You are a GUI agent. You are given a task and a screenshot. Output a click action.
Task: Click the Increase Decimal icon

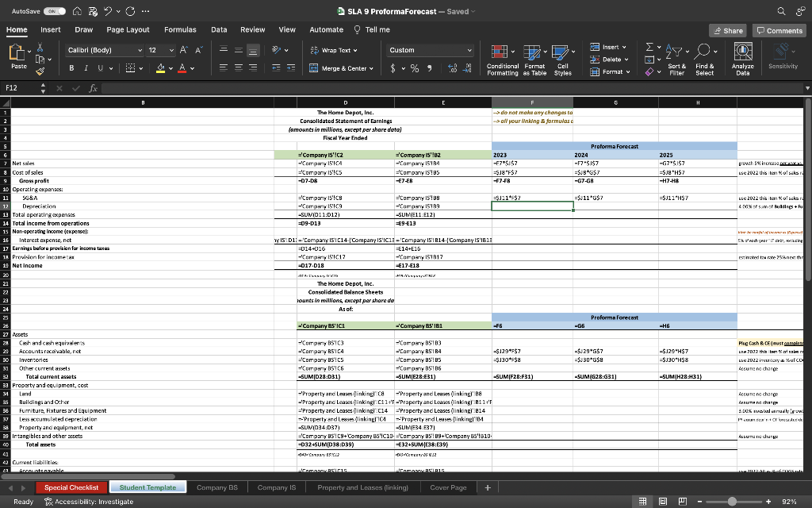[452, 68]
